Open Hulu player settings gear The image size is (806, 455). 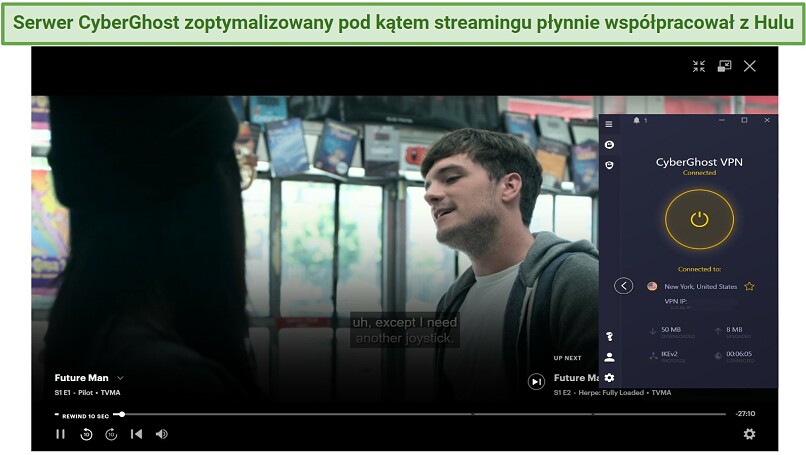[749, 434]
